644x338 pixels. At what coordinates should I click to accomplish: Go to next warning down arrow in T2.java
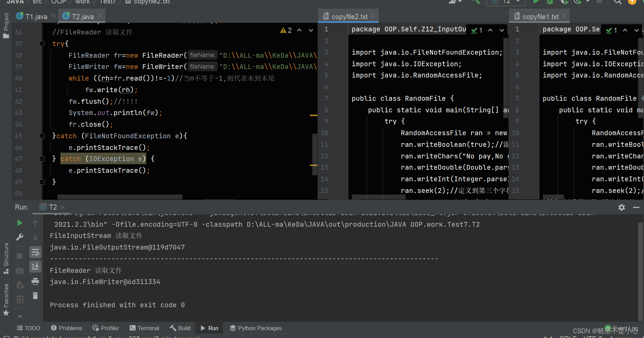click(x=311, y=30)
